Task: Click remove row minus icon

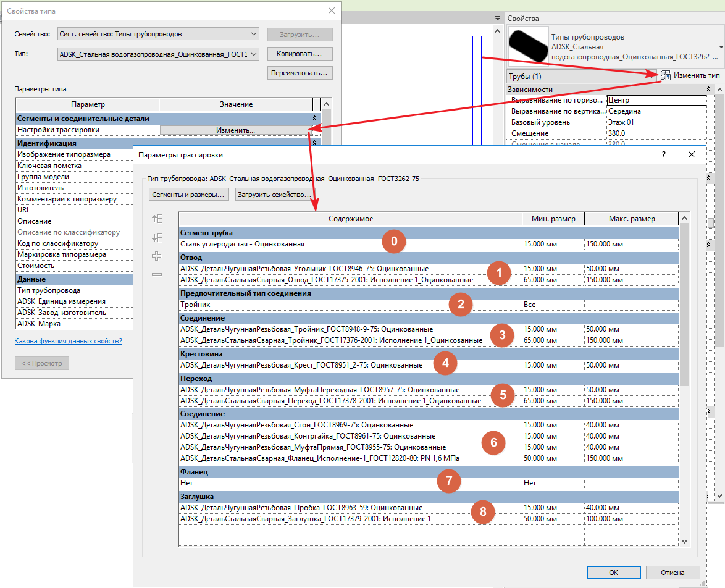Action: pyautogui.click(x=157, y=274)
